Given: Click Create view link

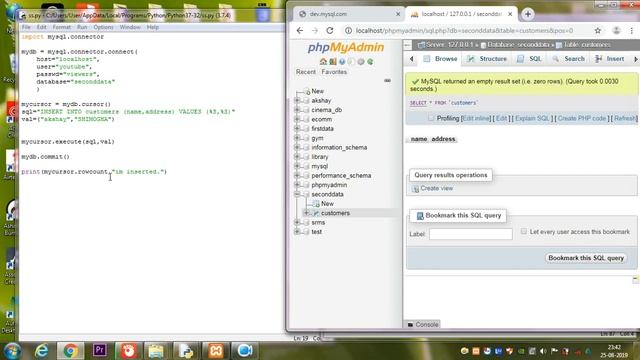Looking at the screenshot, I should pos(436,188).
